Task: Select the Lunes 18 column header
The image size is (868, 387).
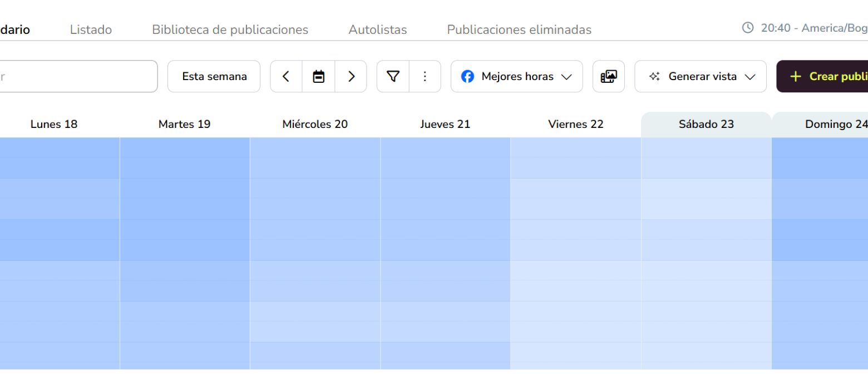Action: (x=54, y=124)
